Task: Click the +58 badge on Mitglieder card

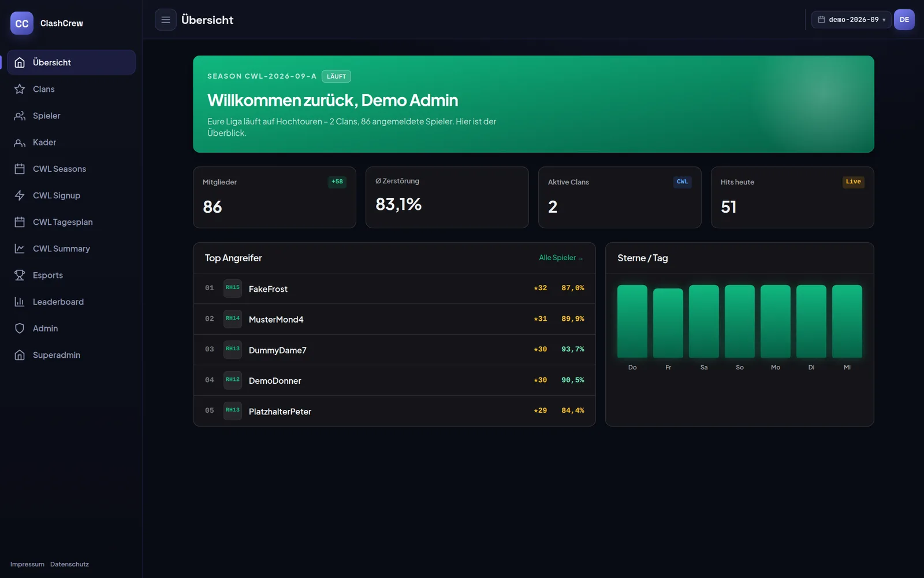Action: click(337, 181)
